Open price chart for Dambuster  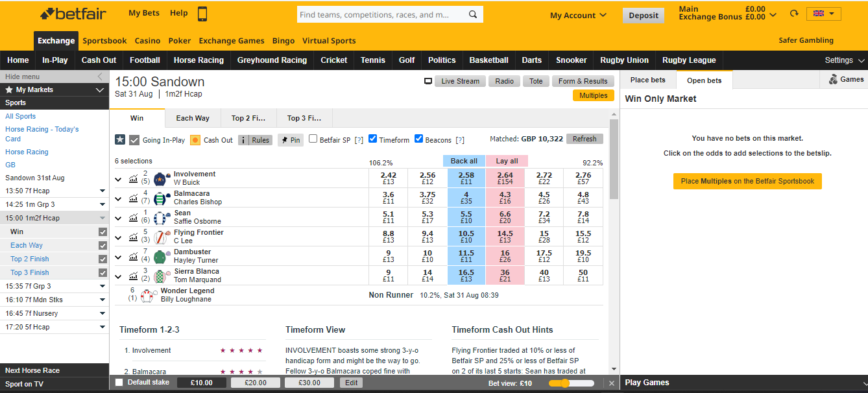click(134, 256)
